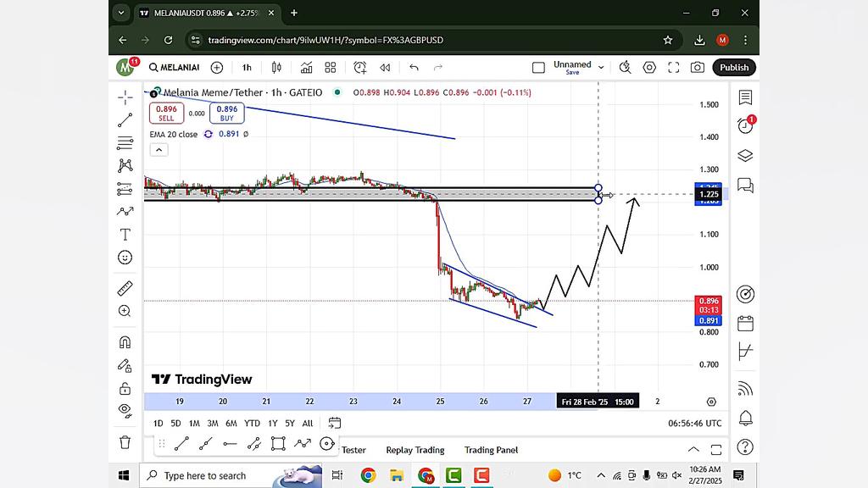The height and width of the screenshot is (488, 868).
Task: Open the forecasting and measurement tools
Action: click(x=125, y=189)
